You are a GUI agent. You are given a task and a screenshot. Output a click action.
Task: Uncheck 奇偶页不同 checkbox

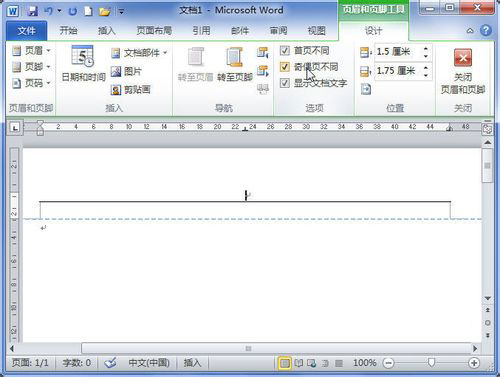click(x=284, y=67)
